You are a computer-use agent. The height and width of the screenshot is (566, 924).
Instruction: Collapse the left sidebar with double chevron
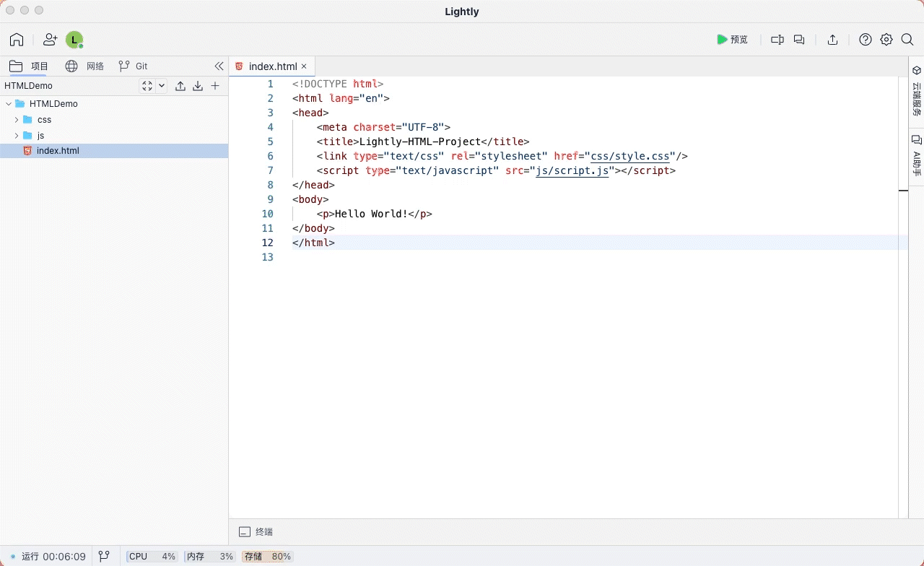click(219, 66)
